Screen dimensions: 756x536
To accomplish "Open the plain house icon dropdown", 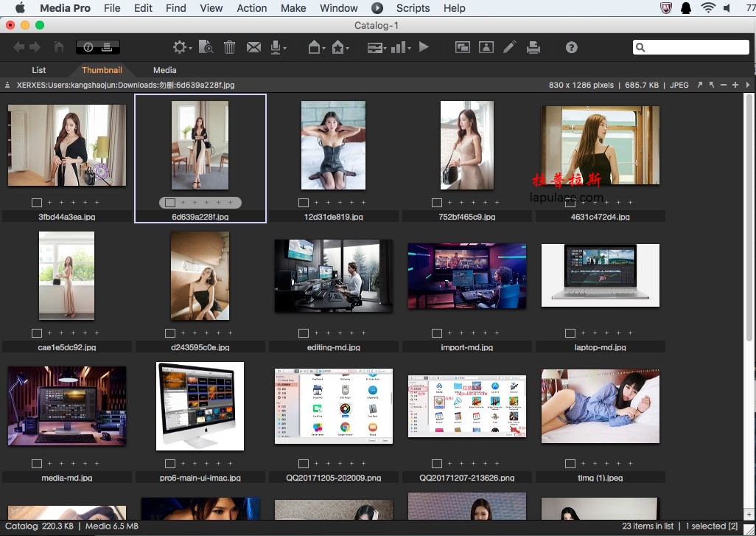I will click(x=316, y=47).
